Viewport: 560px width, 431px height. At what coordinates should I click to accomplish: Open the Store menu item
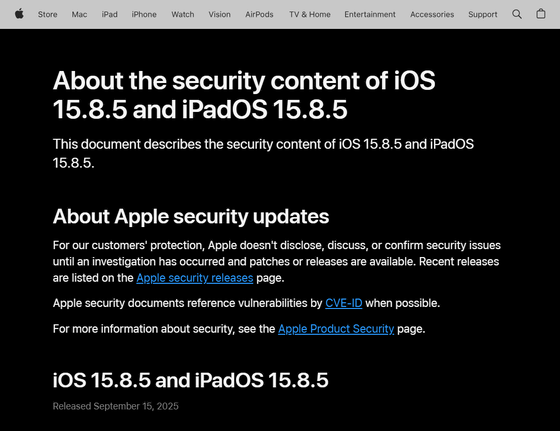pyautogui.click(x=48, y=14)
